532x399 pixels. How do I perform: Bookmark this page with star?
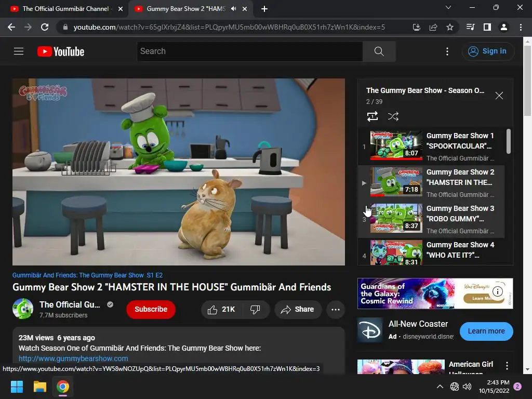(450, 27)
